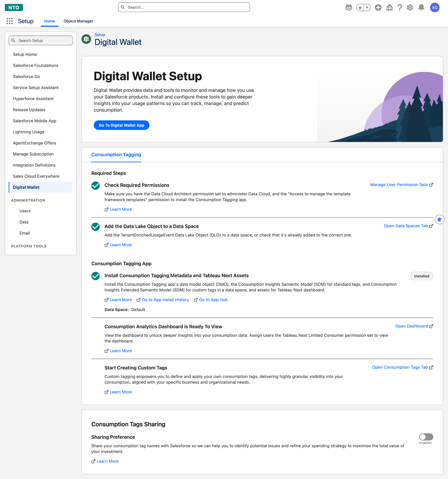Click the Setup breadcrumb link

(100, 35)
